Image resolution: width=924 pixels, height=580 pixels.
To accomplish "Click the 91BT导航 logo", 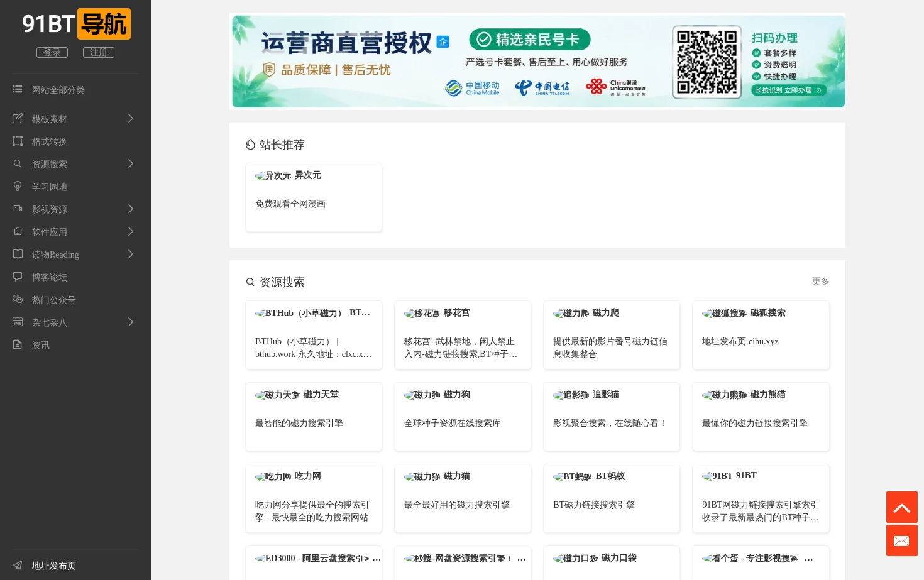I will pos(76,24).
